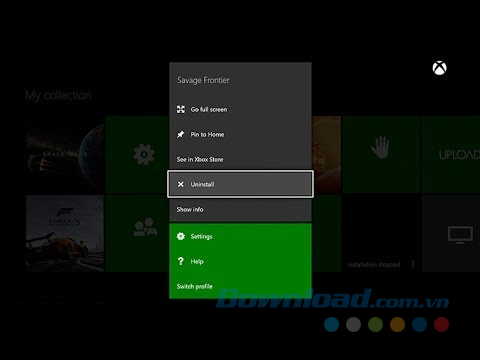Click the My collection heading
480x360 pixels.
click(x=58, y=95)
